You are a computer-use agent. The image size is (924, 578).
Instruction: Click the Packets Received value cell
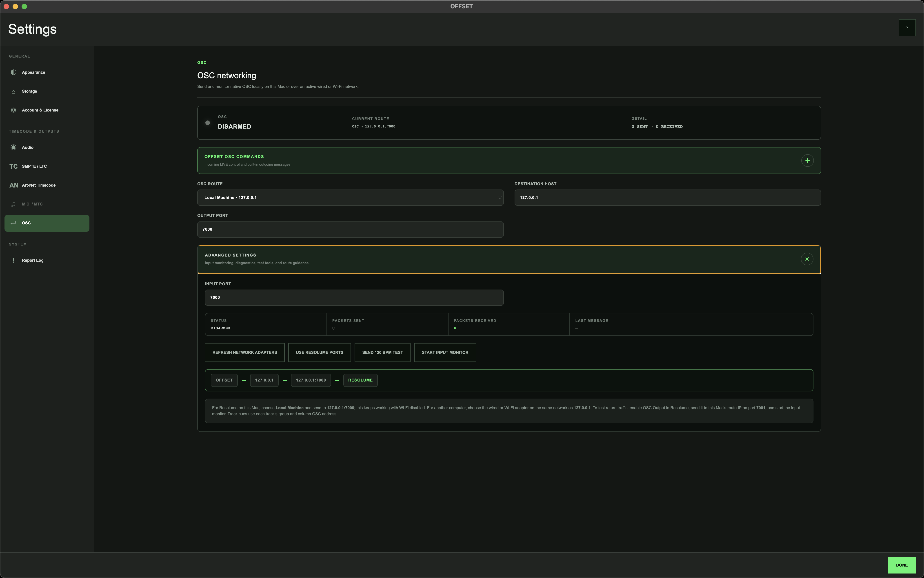(x=509, y=325)
